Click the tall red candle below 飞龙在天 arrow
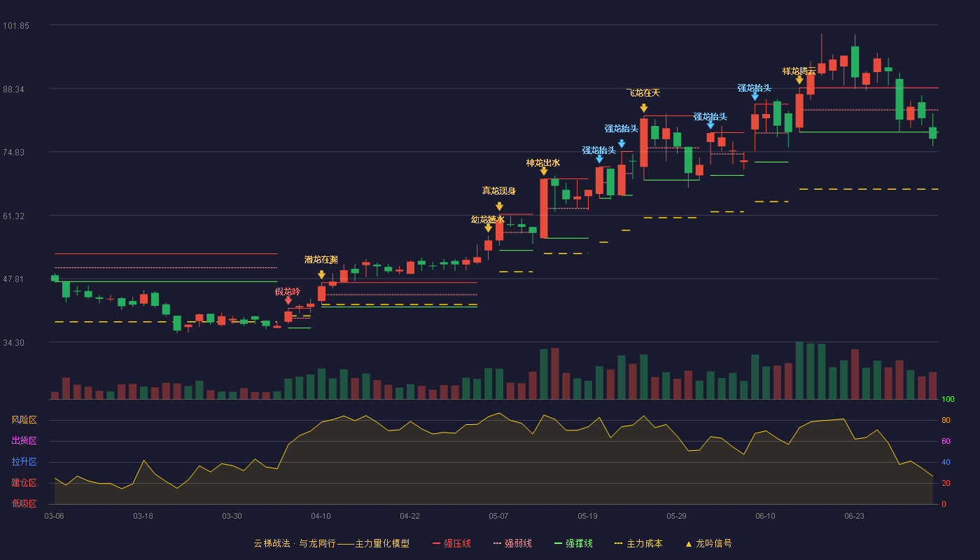Viewport: 980px width, 560px height. coord(644,143)
